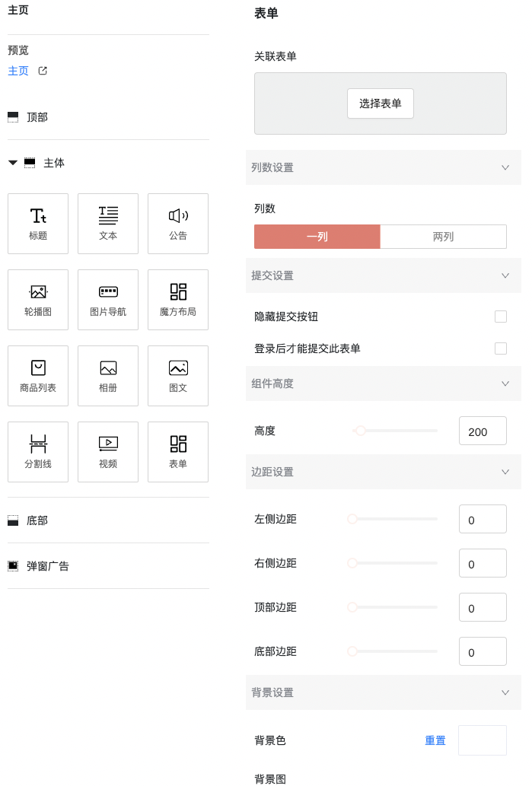Add the 轮播图 carousel component
The image size is (532, 786).
[38, 300]
